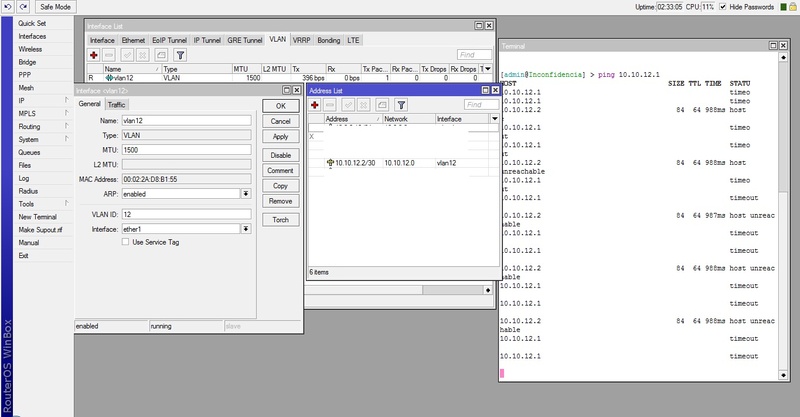800x417 pixels.
Task: Click Find box in Interface List
Action: click(474, 55)
